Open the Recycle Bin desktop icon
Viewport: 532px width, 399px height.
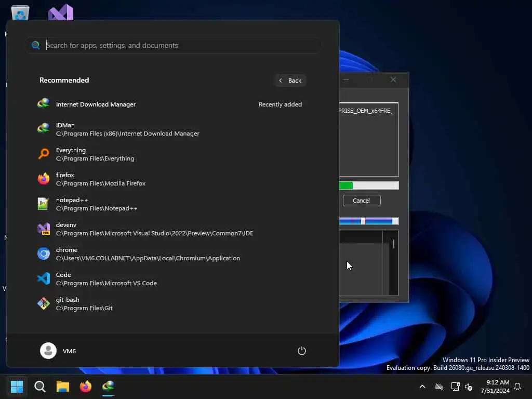(20, 12)
